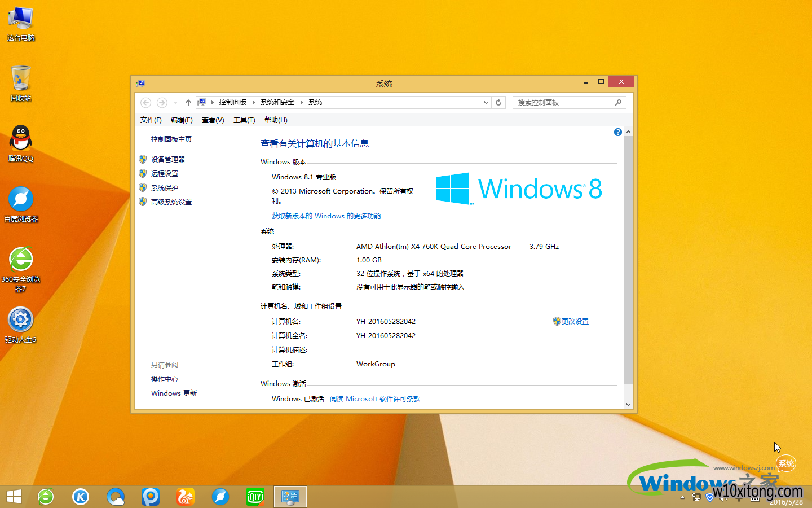Expand the arrow before 控制面板 breadcrumb
The width and height of the screenshot is (812, 508).
pos(213,102)
